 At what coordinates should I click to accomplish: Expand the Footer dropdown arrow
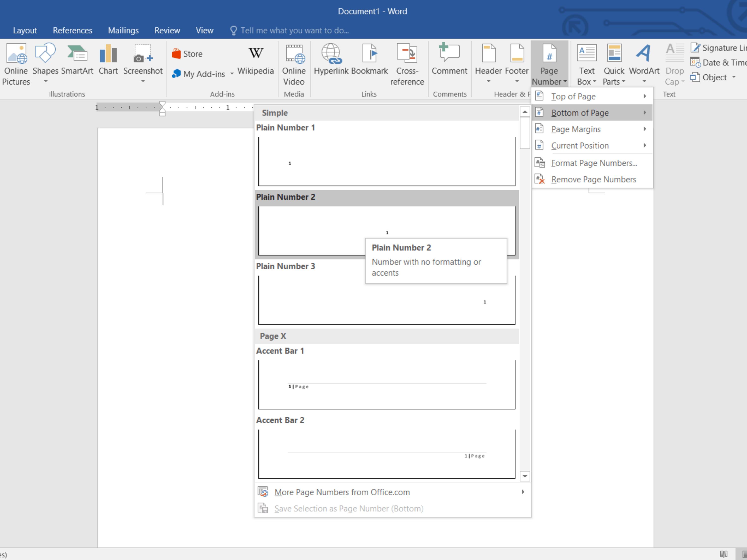517,81
